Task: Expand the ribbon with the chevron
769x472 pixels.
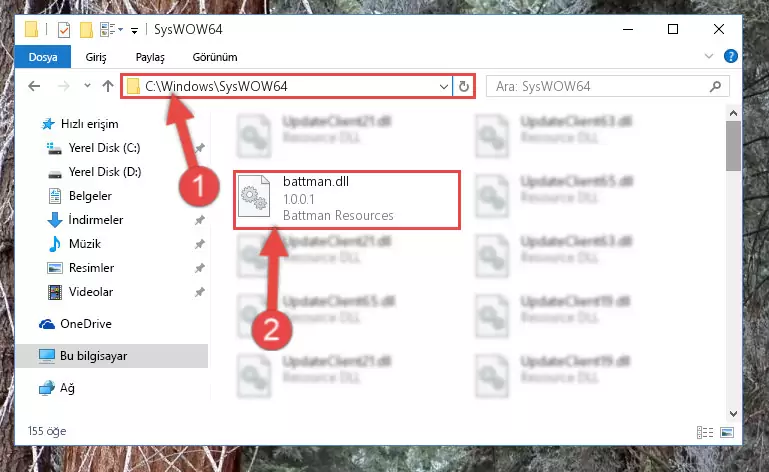Action: click(709, 56)
